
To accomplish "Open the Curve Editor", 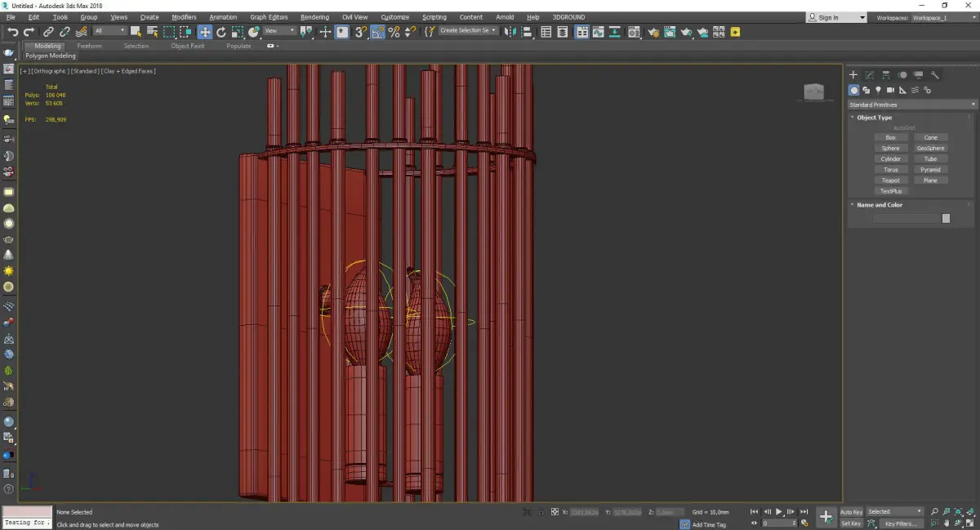I will coord(598,32).
